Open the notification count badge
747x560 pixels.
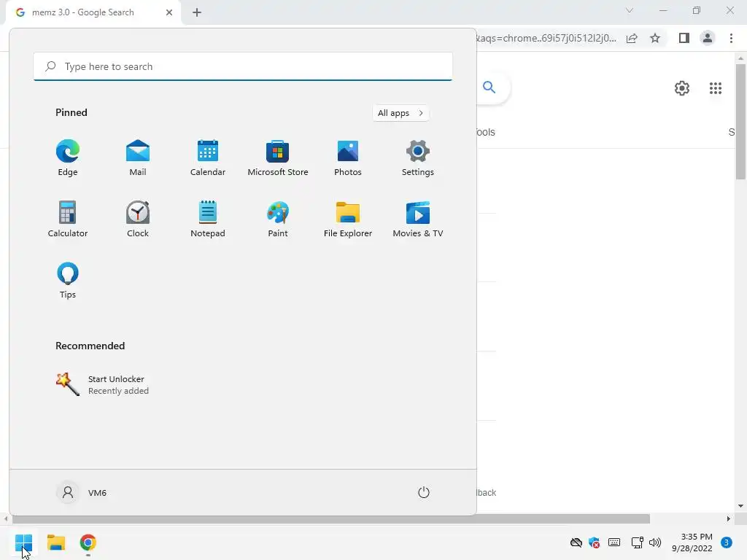726,542
